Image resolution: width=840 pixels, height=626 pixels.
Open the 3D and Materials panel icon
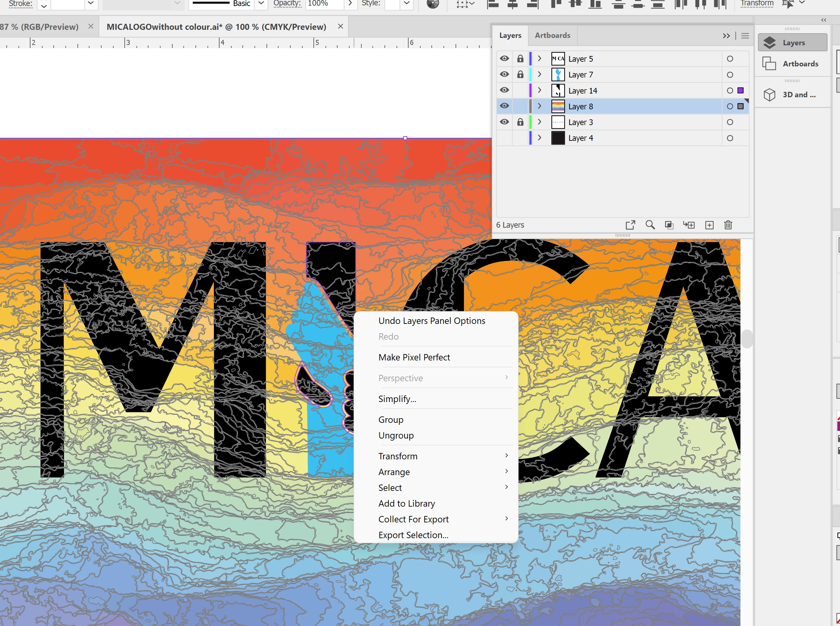click(770, 95)
